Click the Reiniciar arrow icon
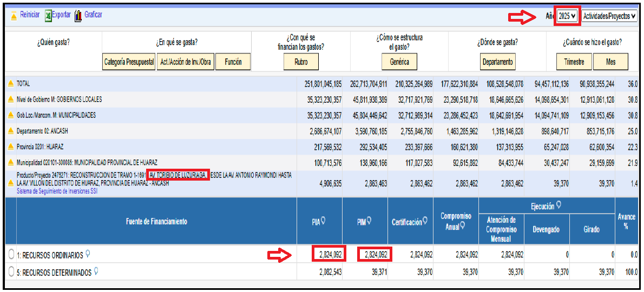The image size is (644, 292). 14,15
